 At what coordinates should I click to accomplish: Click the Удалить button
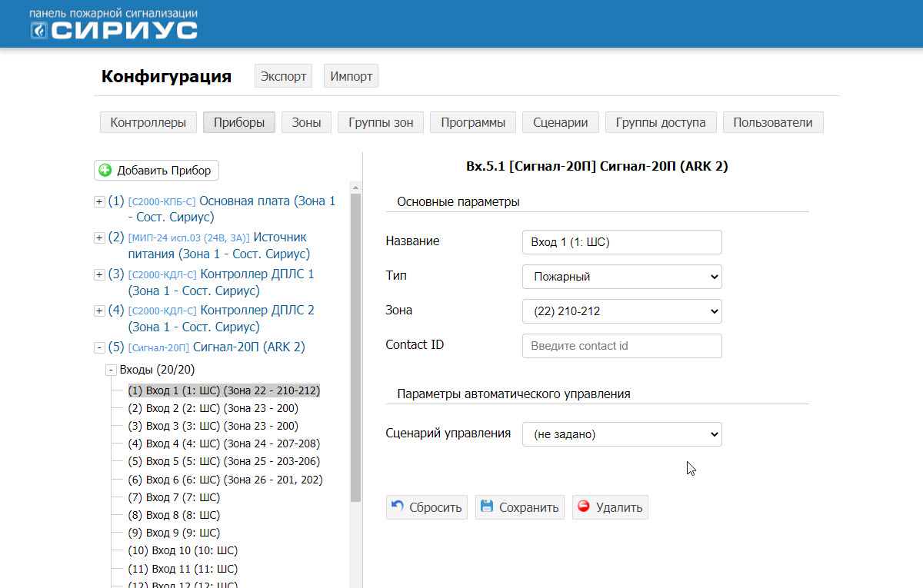pyautogui.click(x=610, y=507)
